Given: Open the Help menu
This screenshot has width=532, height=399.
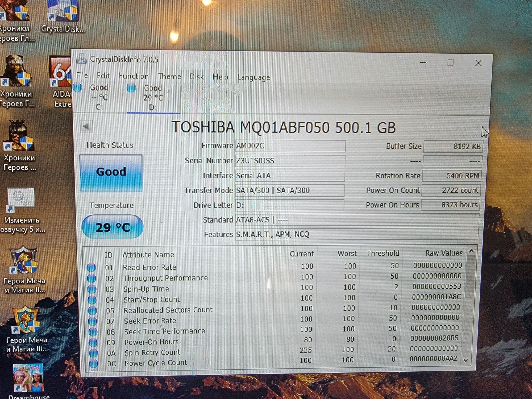Looking at the screenshot, I should coord(220,77).
